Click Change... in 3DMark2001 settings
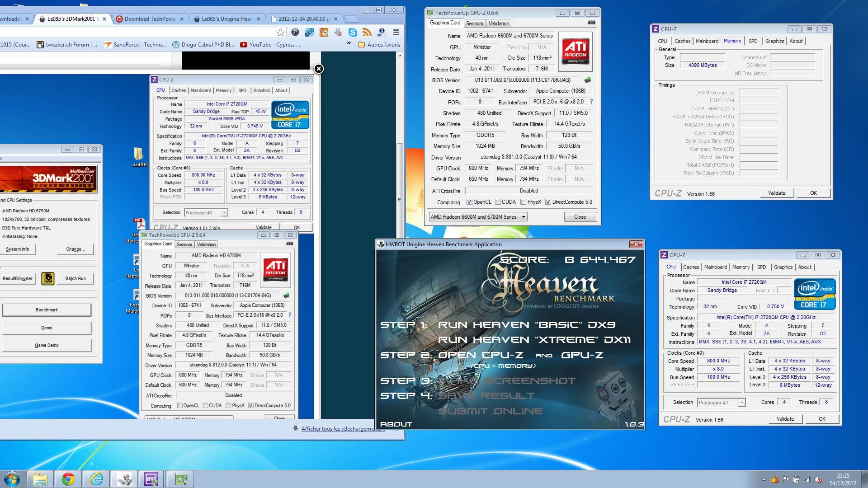 (75, 249)
